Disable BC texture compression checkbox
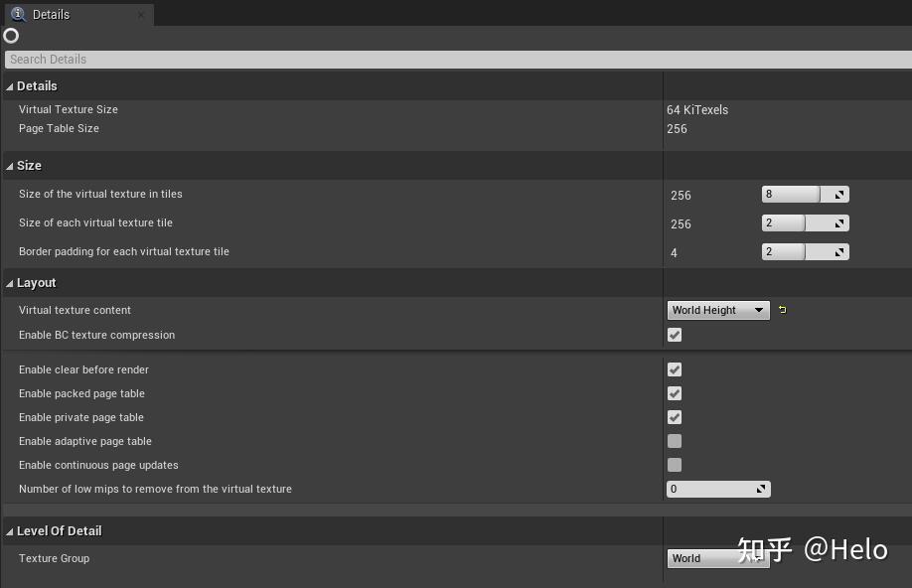Screen dimensions: 912x588 click(x=675, y=335)
